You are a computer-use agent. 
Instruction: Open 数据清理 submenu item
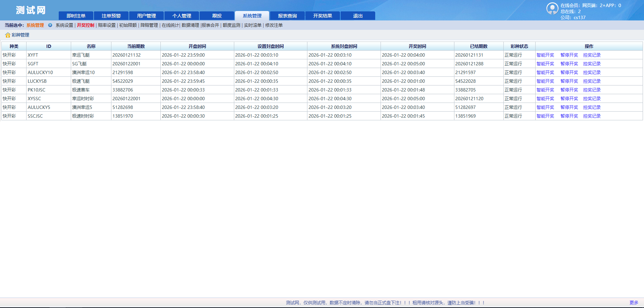coord(190,25)
